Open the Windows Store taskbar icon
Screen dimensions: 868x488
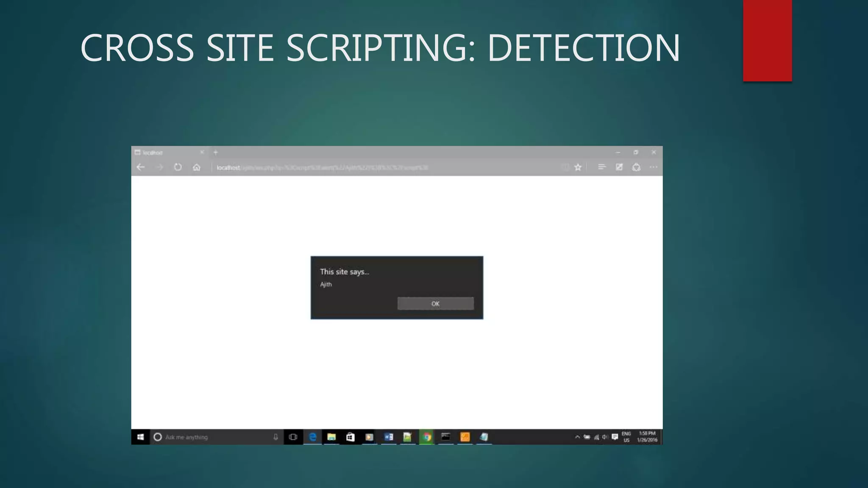351,437
